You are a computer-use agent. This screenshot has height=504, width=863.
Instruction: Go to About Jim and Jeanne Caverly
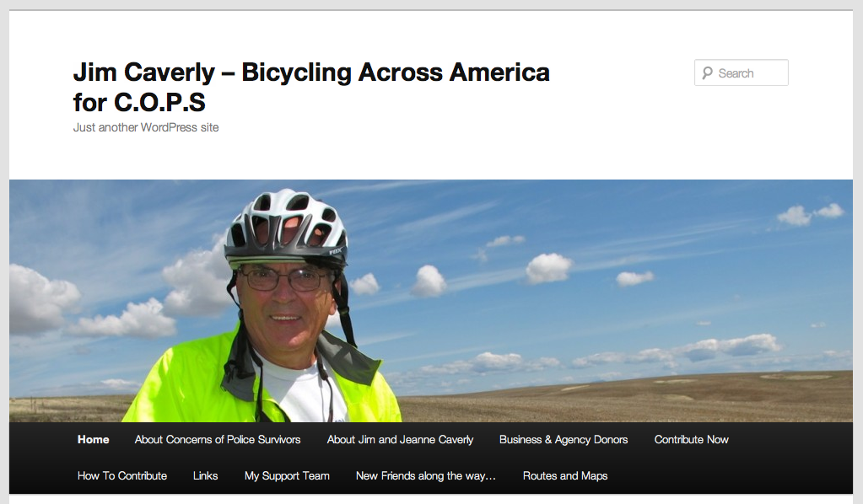click(400, 440)
